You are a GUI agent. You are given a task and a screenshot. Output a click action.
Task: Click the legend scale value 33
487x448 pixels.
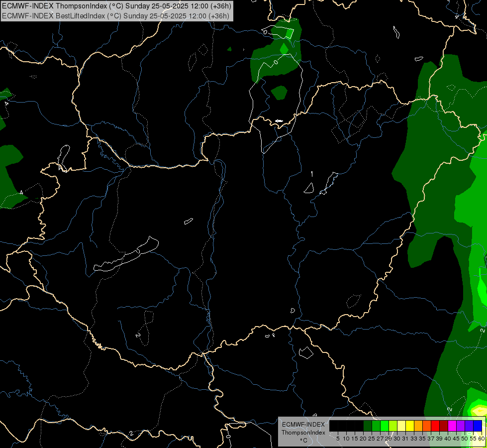414,439
